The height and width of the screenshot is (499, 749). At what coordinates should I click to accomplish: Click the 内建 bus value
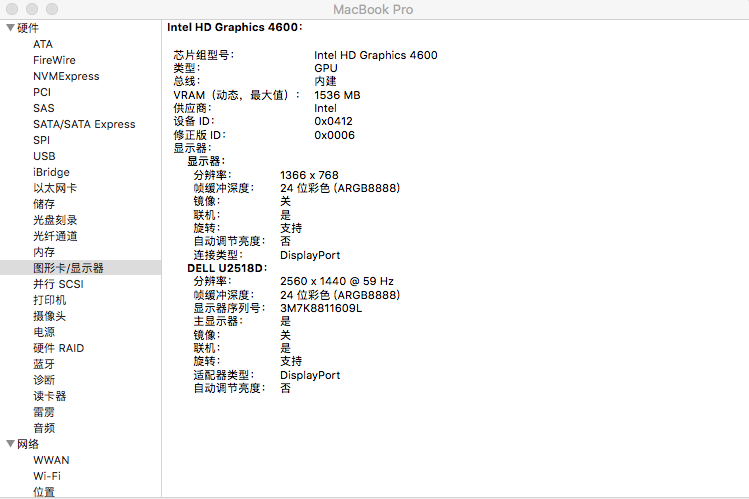pyautogui.click(x=325, y=82)
